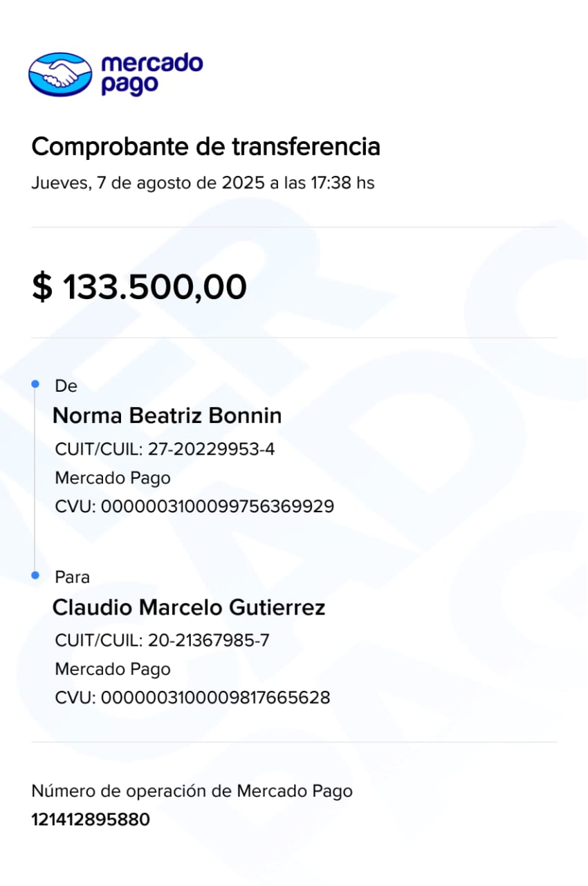588x886 pixels.
Task: Click the "mercado pago" wordmark text
Action: tap(151, 74)
